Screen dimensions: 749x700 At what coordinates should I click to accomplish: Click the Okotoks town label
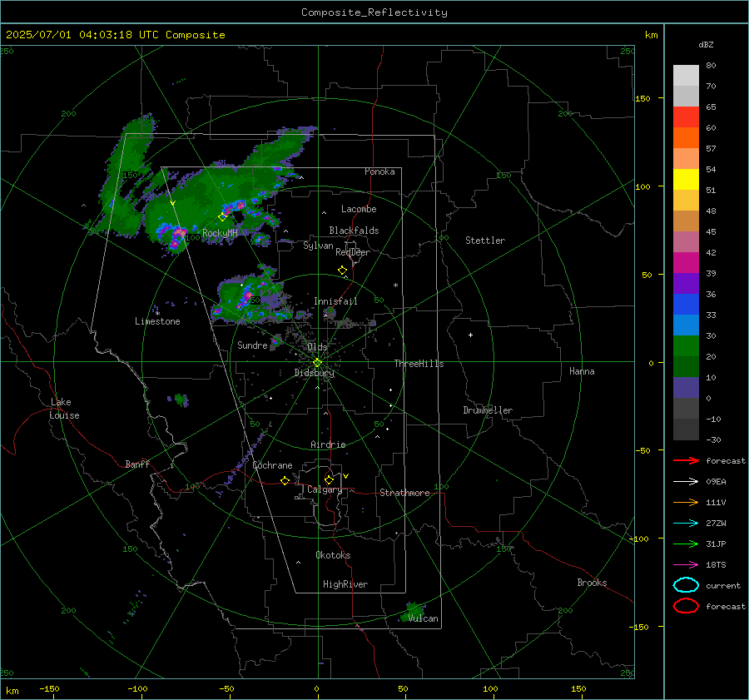coord(333,555)
